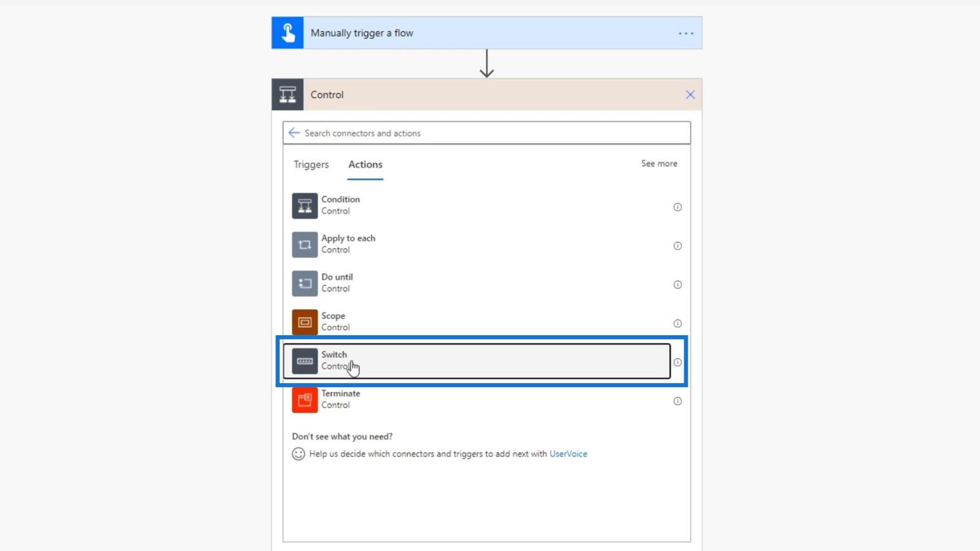This screenshot has height=551, width=980.
Task: Show info for Condition action
Action: pos(677,207)
